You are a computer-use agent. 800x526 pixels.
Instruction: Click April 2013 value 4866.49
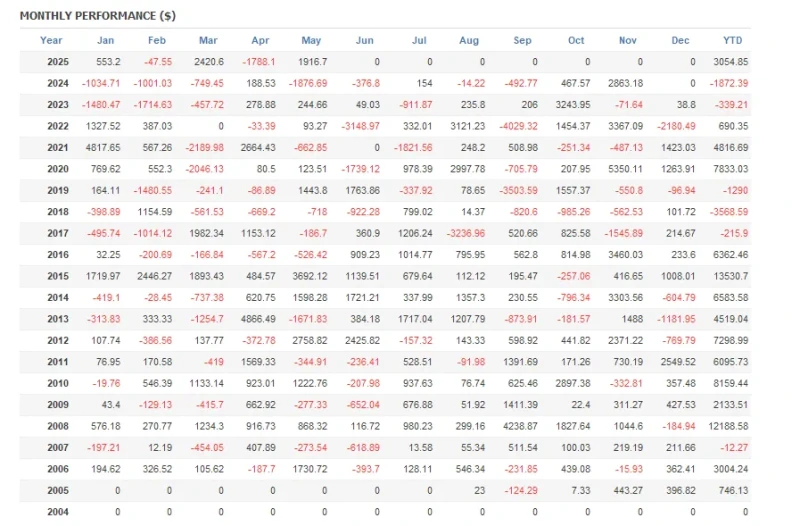258,319
